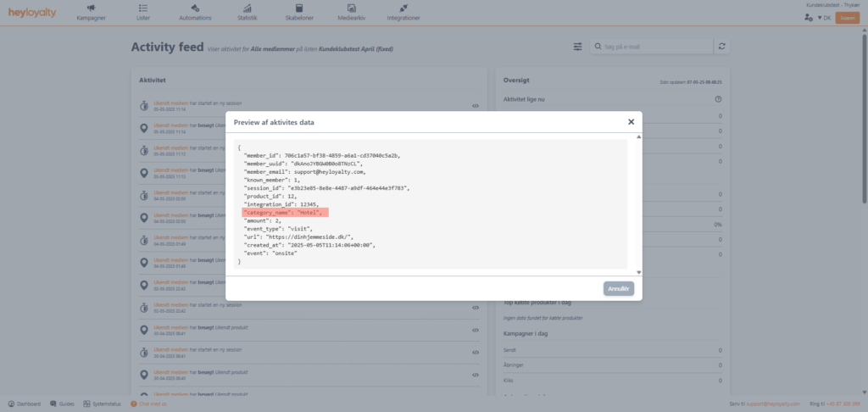Open Systemstatus in the footer
The width and height of the screenshot is (868, 412).
(103, 404)
